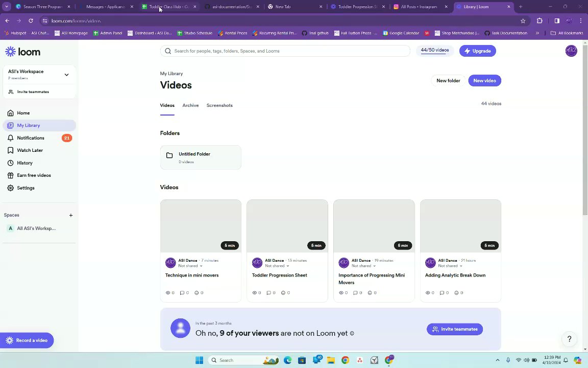Open the user profile avatar
Image resolution: width=588 pixels, height=368 pixels.
click(x=571, y=51)
